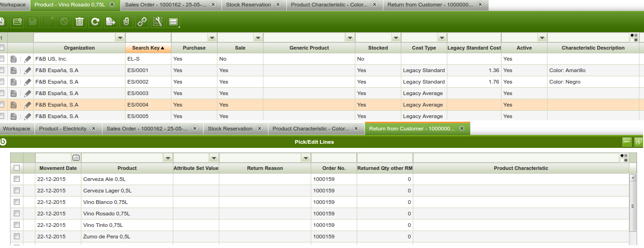Open the Movement Date calendar picker
644x248 pixels.
76,158
